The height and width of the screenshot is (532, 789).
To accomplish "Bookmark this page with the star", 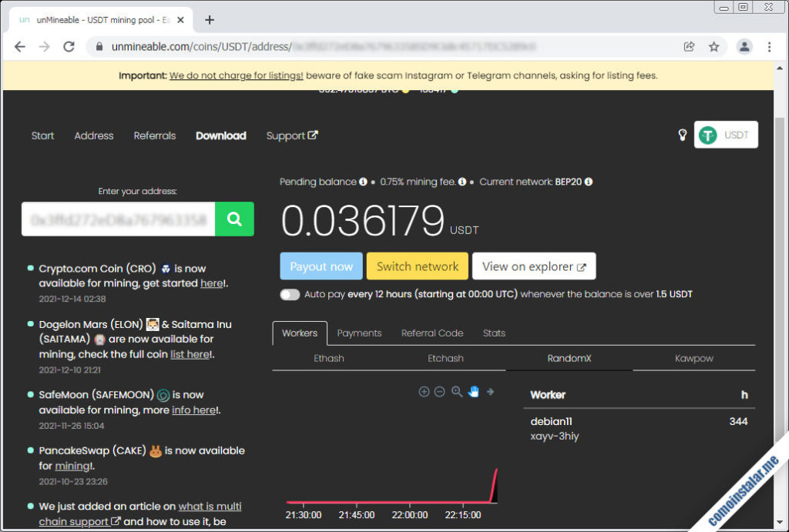I will [713, 47].
